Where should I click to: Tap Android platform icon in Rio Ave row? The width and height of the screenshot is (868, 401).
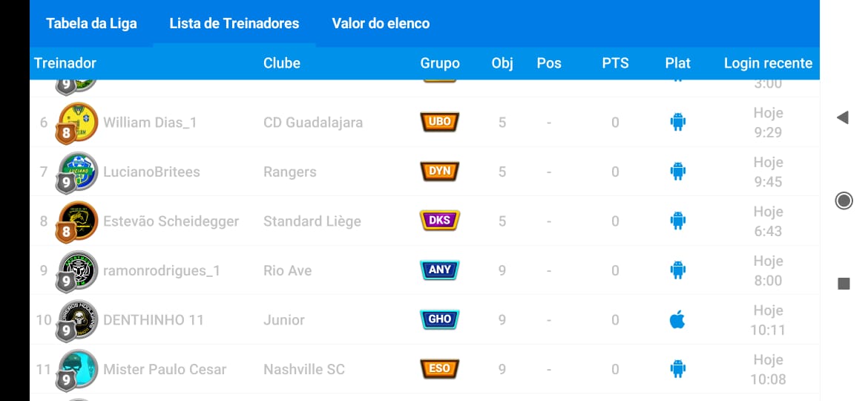point(677,270)
